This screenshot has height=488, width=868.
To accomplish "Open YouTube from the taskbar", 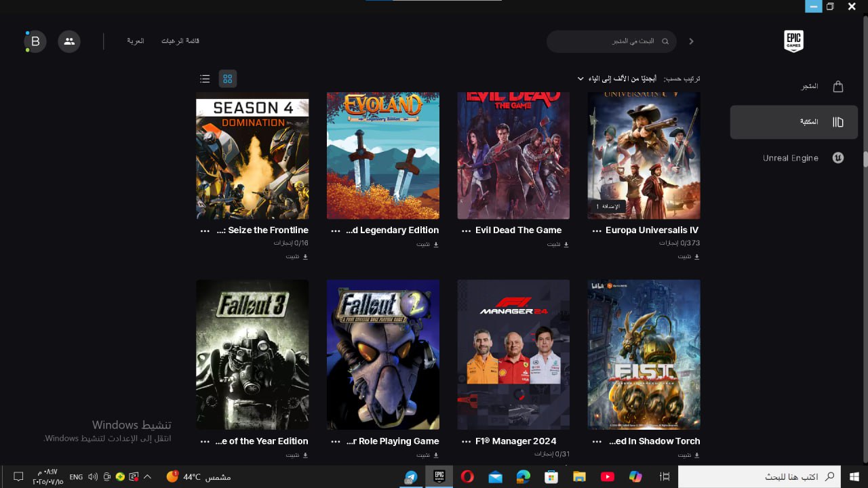I will tap(608, 476).
